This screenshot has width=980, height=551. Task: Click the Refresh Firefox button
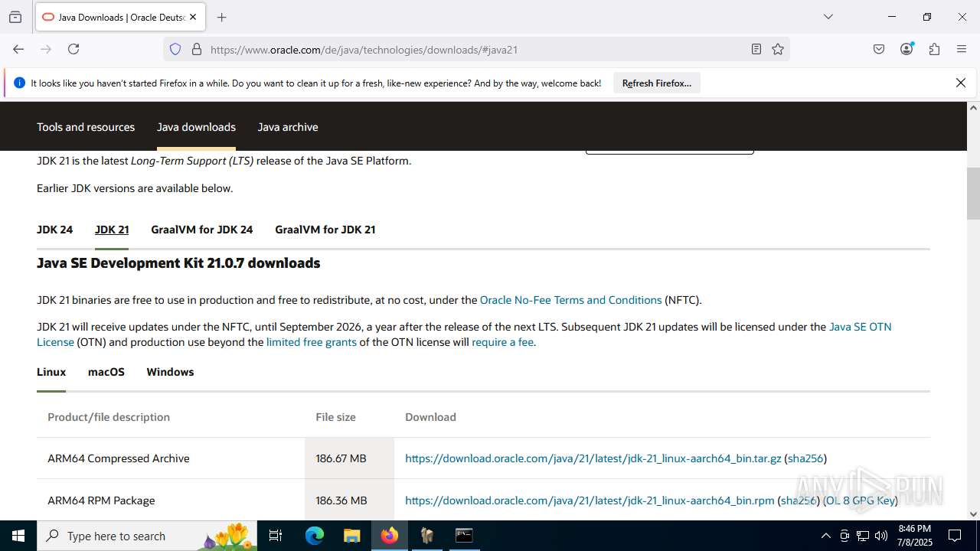click(x=657, y=83)
